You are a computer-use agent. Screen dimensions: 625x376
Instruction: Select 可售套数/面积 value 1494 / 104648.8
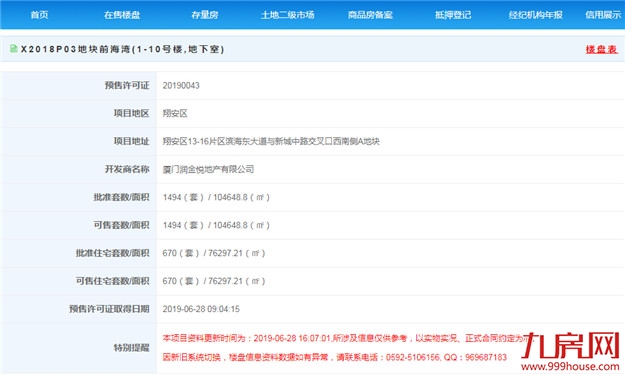click(x=216, y=225)
